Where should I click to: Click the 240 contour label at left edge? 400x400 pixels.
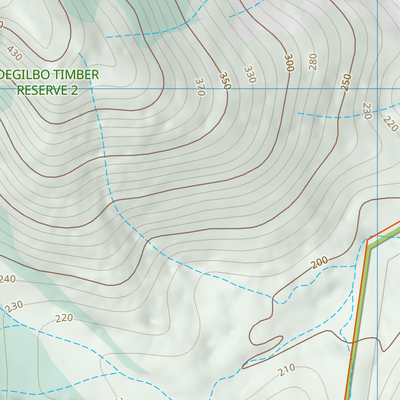(x=7, y=279)
